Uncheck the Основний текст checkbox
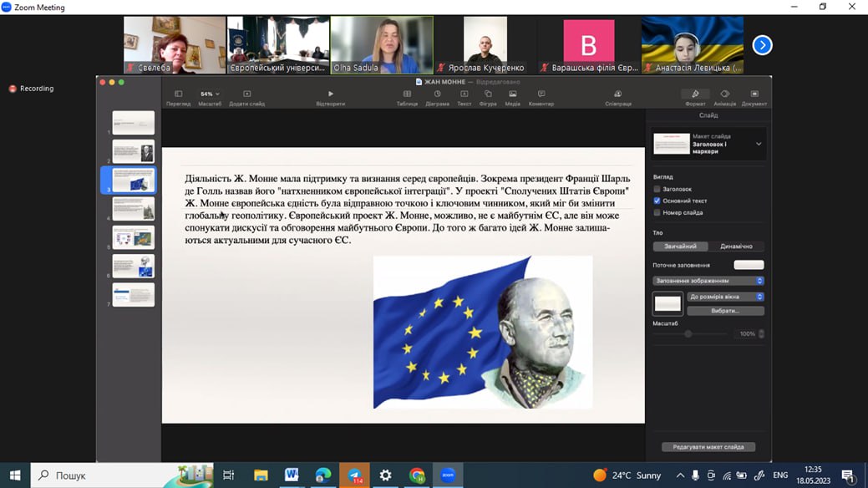Screen dimensions: 868x488 click(x=657, y=201)
